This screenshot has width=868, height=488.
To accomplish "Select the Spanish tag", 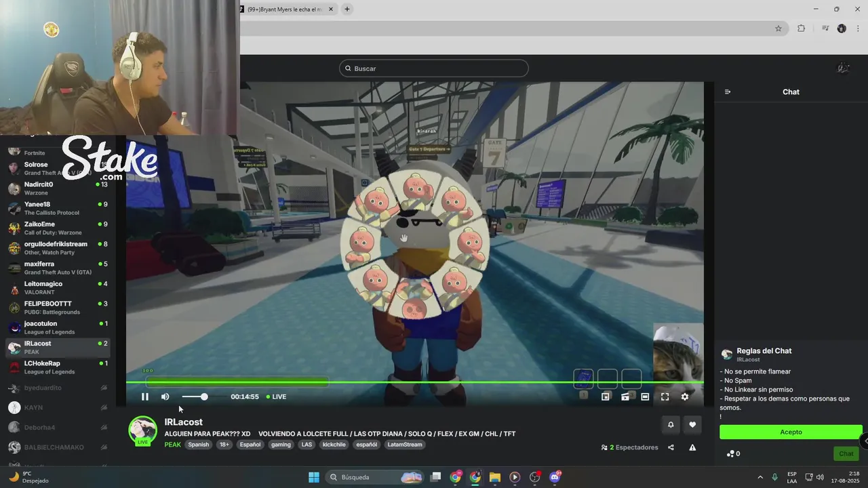I will pyautogui.click(x=199, y=445).
